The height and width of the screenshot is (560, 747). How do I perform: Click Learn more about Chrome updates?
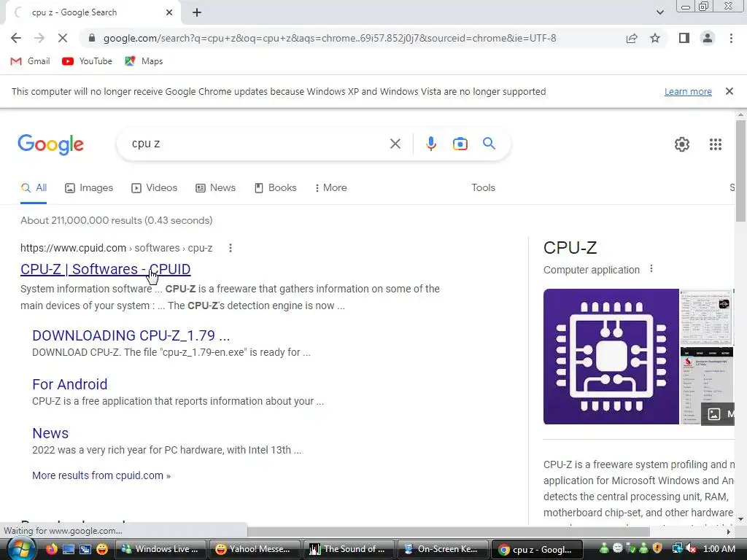[688, 91]
